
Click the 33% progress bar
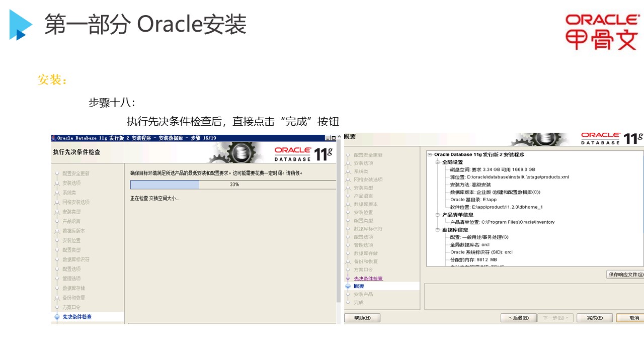coord(233,185)
